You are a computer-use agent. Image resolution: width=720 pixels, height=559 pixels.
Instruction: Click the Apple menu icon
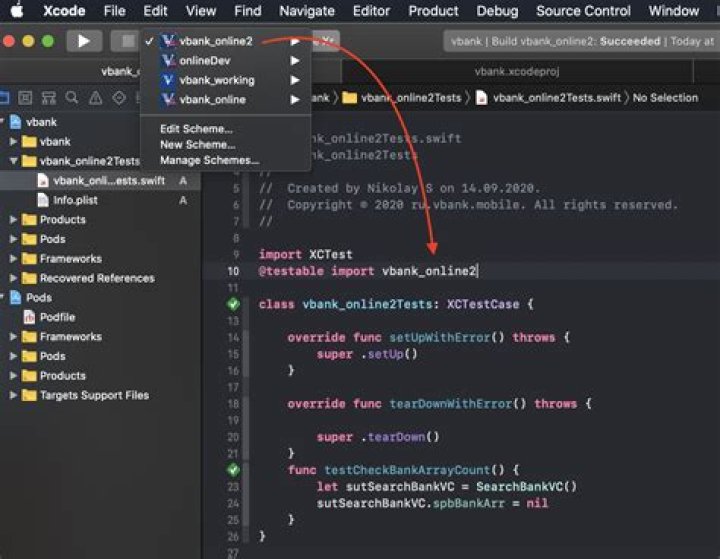[17, 10]
